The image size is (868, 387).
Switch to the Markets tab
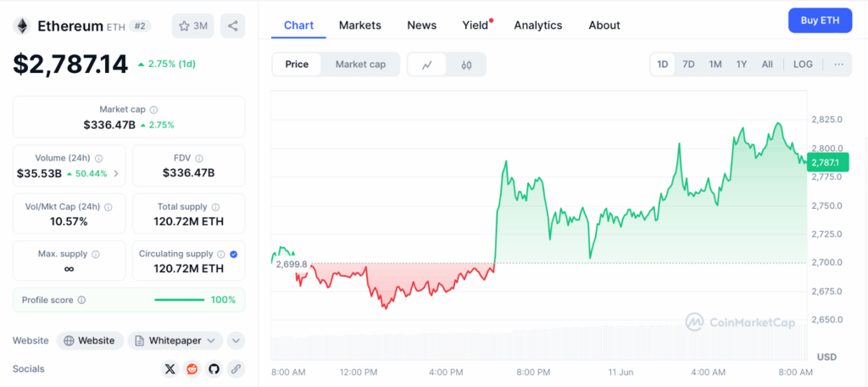[360, 25]
